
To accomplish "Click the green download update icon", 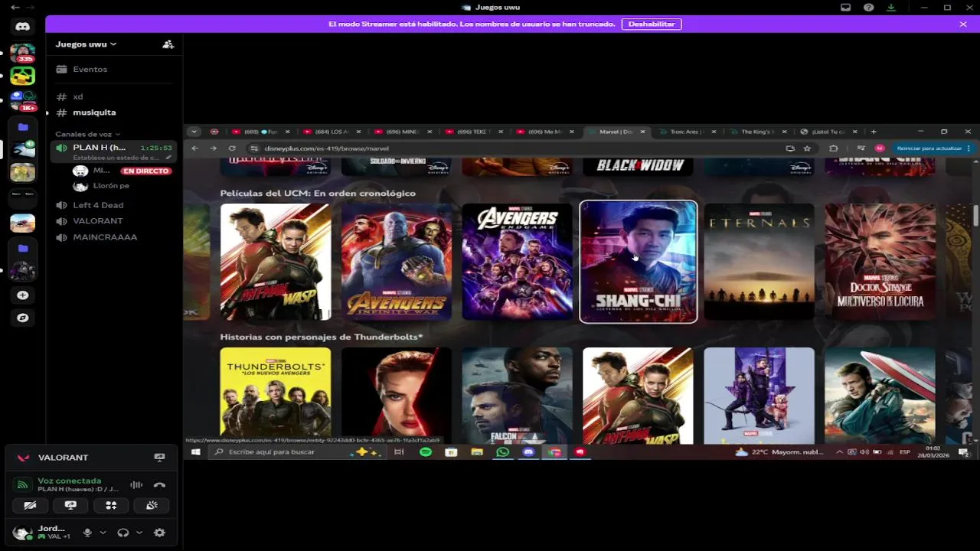I will pyautogui.click(x=891, y=8).
